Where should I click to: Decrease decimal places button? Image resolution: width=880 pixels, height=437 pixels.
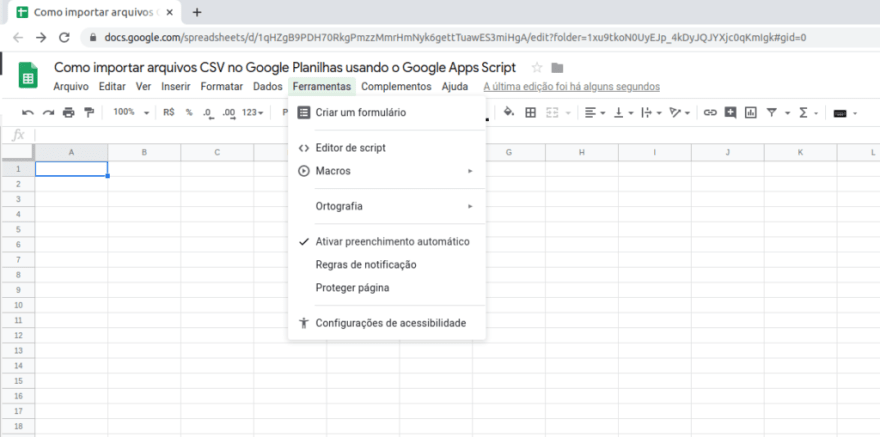(208, 113)
